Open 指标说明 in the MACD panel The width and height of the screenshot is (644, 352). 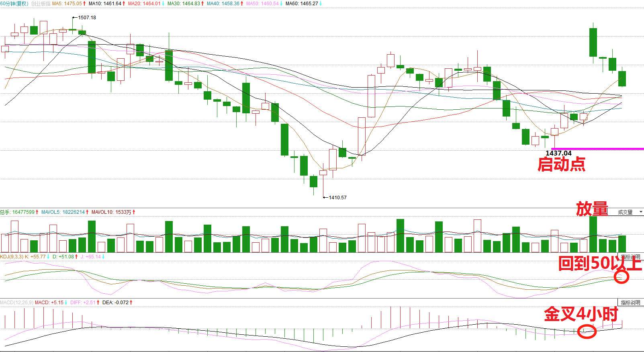pos(631,303)
